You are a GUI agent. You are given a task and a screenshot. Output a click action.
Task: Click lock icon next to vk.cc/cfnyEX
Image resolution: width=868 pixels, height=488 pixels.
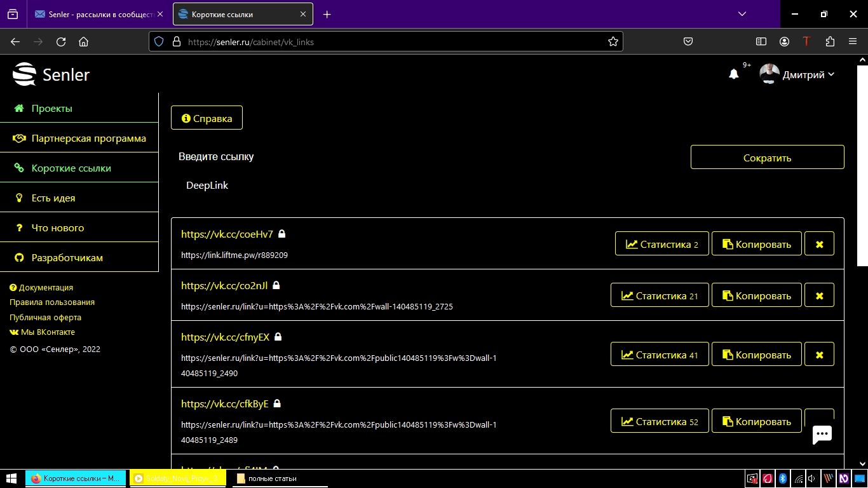(278, 337)
